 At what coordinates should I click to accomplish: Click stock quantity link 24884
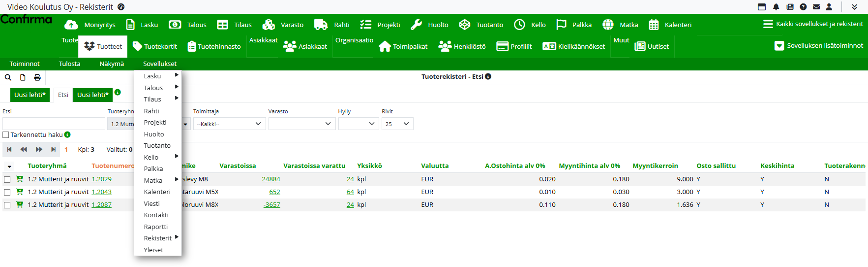click(x=271, y=179)
